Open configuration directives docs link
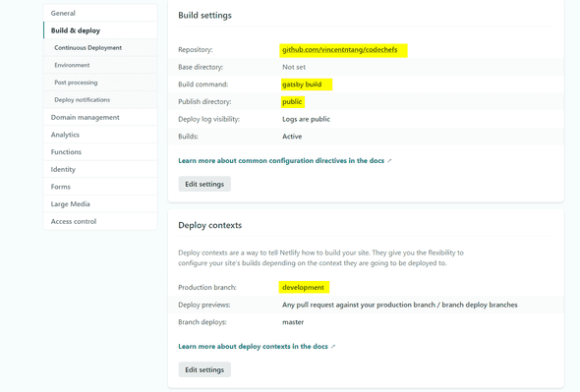The height and width of the screenshot is (392, 580). coord(281,160)
